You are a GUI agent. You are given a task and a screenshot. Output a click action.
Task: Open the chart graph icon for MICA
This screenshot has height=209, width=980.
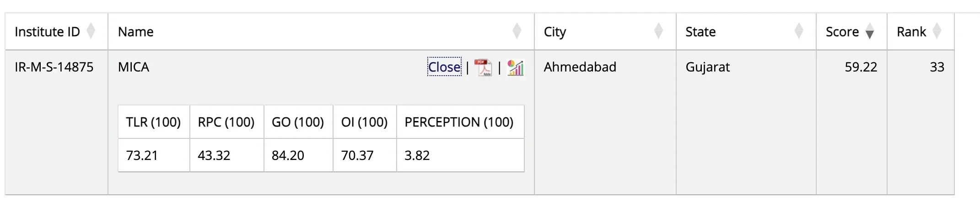tap(516, 67)
